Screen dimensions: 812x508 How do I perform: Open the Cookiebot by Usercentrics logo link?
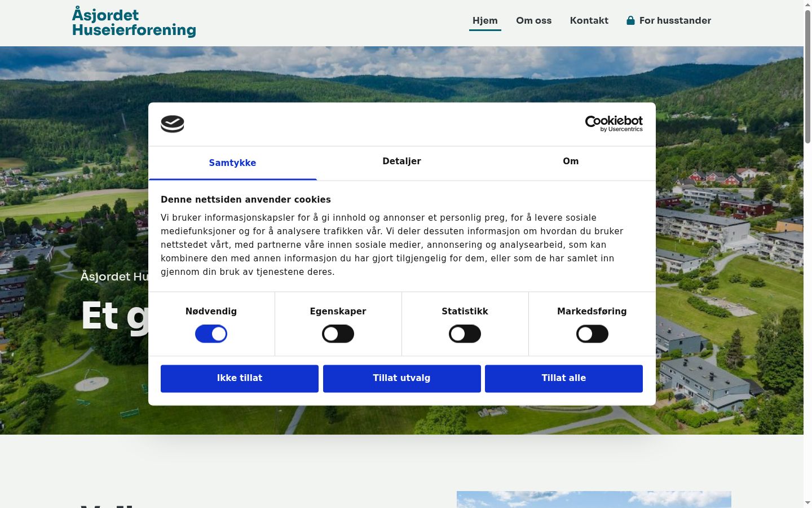(614, 124)
